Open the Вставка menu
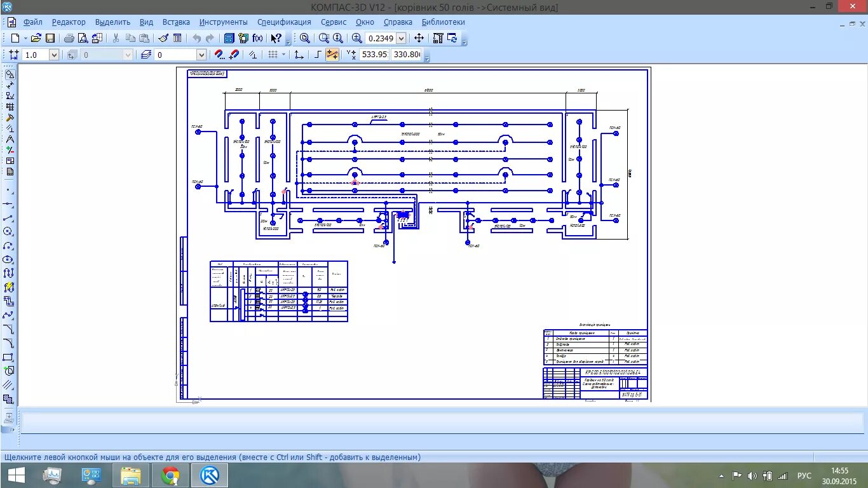 point(176,22)
